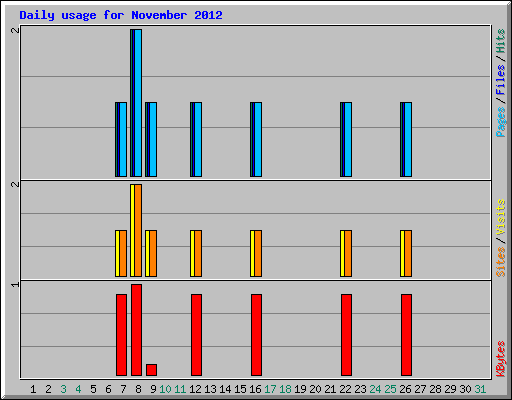The width and height of the screenshot is (512, 400).
Task: Click day label '26' on the x-axis
Action: tap(405, 389)
